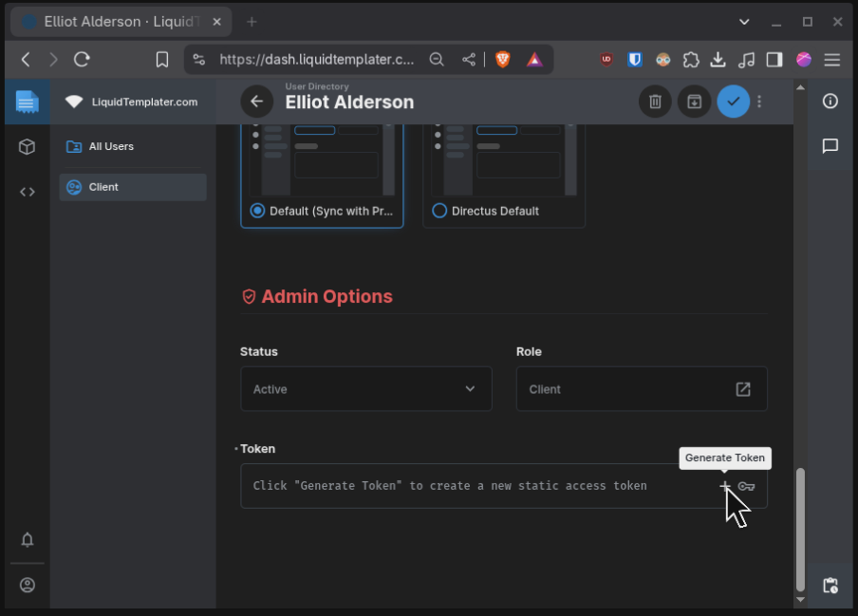Open the box-shaped module icon in sidebar

point(28,146)
